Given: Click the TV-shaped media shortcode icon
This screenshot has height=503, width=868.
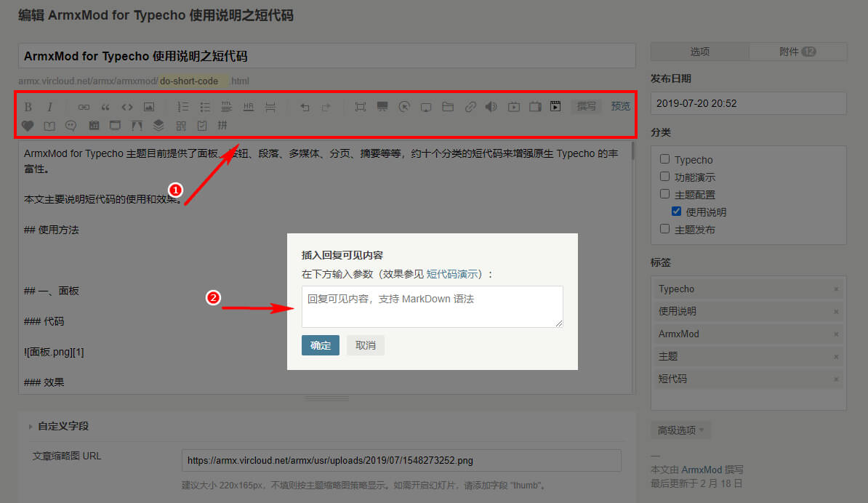Looking at the screenshot, I should pyautogui.click(x=535, y=107).
